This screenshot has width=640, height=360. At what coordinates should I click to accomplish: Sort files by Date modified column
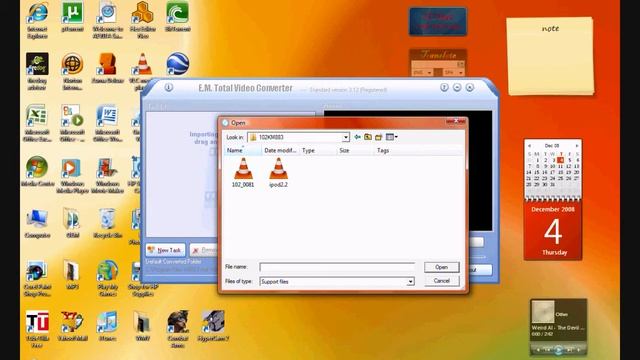point(280,151)
